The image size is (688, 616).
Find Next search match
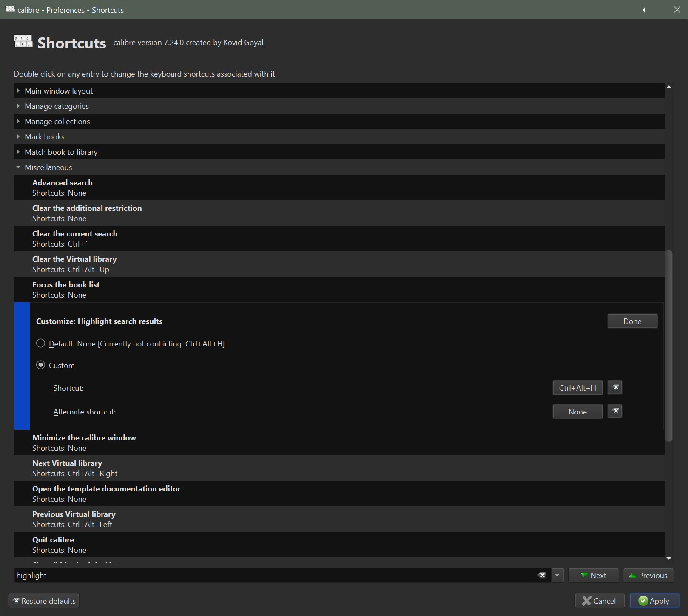click(x=593, y=575)
